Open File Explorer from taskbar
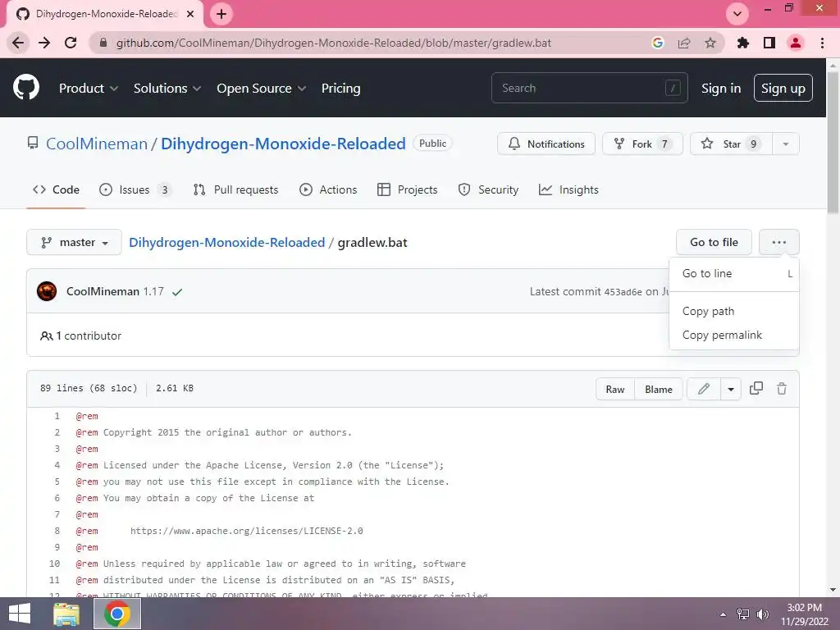 coord(66,614)
